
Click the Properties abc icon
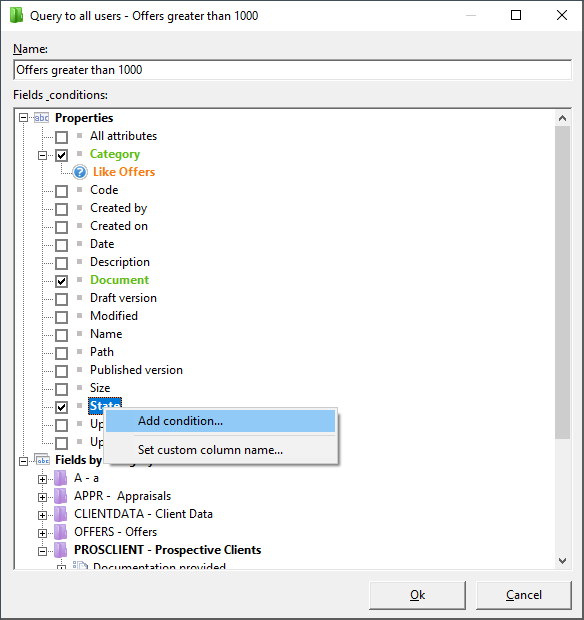click(42, 118)
